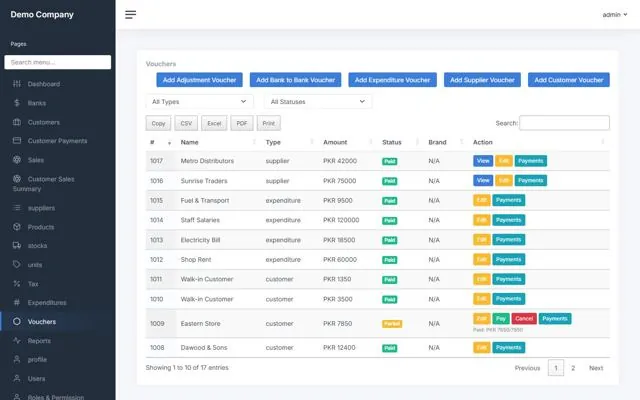Viewport: 640px width, 400px height.
Task: Click the Customer Sales Summary icon
Action: coord(17,179)
